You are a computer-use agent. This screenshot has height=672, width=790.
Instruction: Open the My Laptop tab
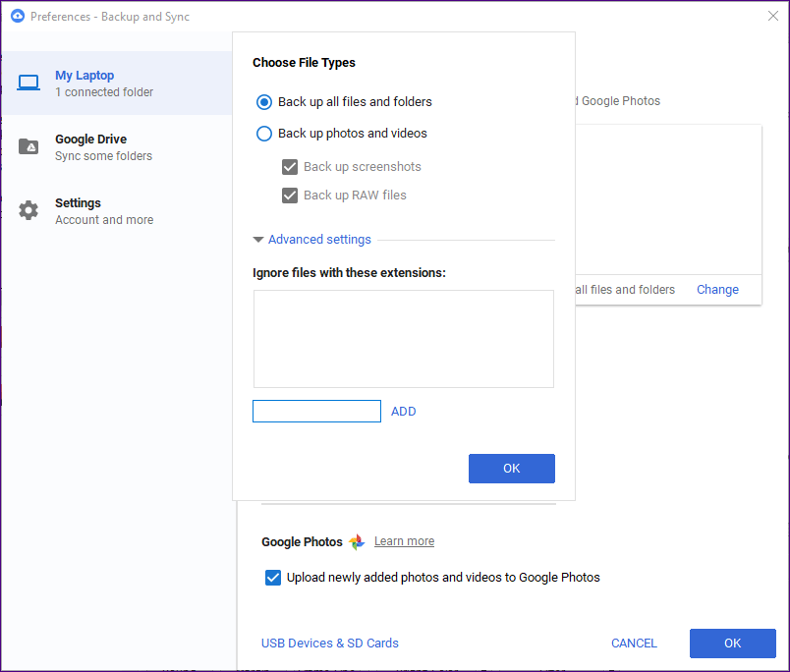[117, 83]
